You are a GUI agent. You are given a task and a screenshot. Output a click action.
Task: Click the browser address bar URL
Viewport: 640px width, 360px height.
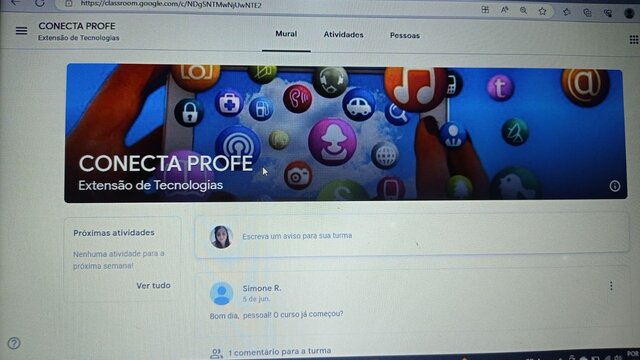click(171, 4)
